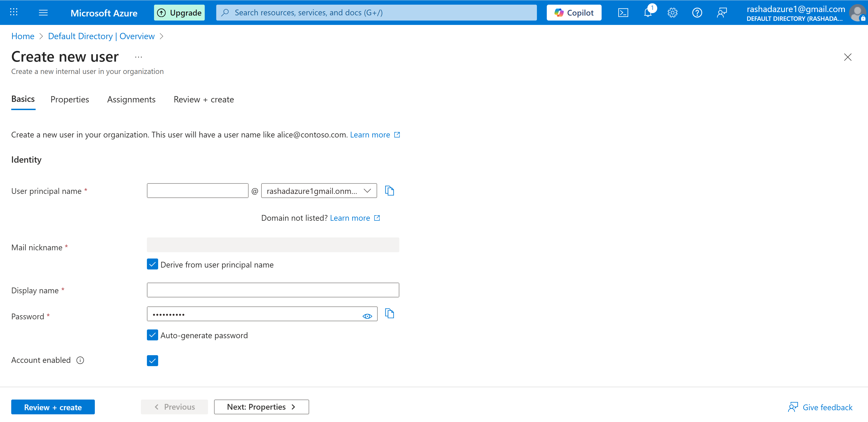This screenshot has height=422, width=868.
Task: Copy the user principal name
Action: [389, 191]
